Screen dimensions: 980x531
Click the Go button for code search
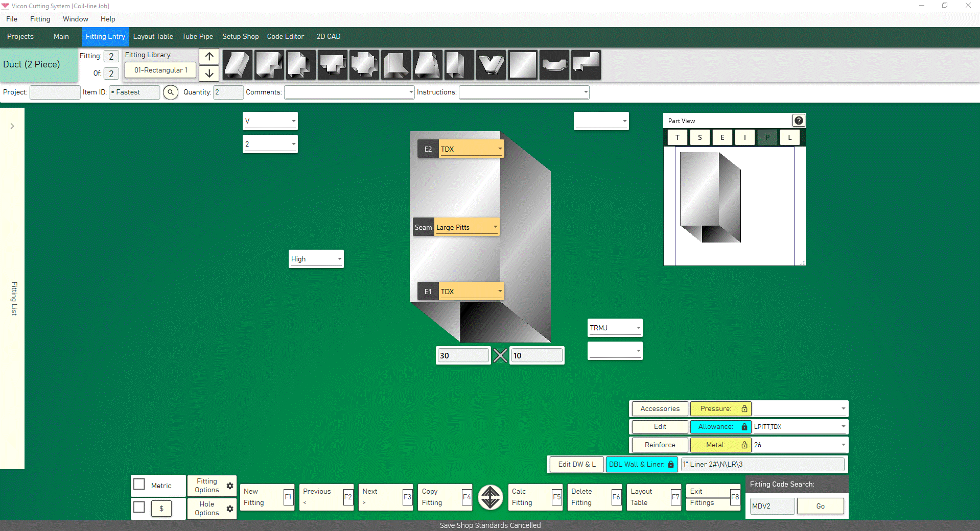[x=821, y=506]
